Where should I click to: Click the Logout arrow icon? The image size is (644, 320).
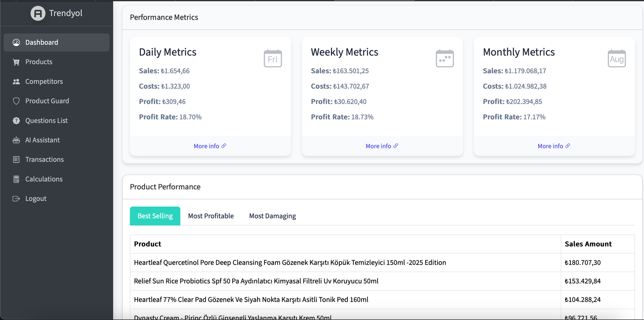coord(16,199)
